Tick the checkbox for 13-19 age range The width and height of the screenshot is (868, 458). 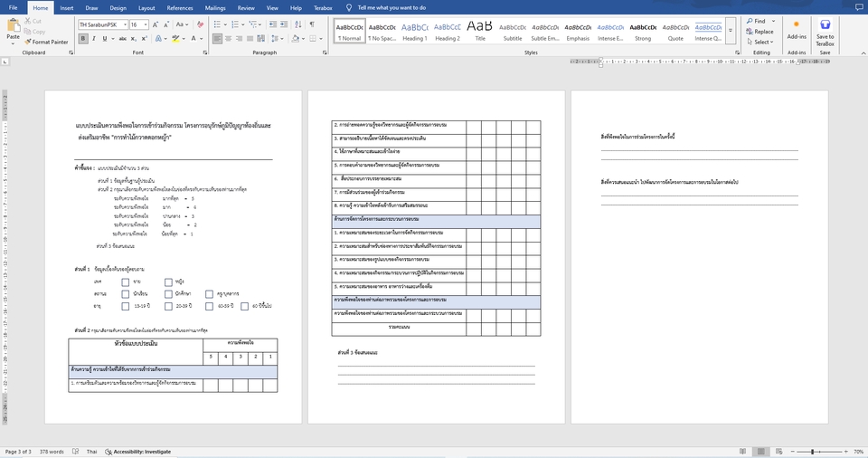coord(125,306)
